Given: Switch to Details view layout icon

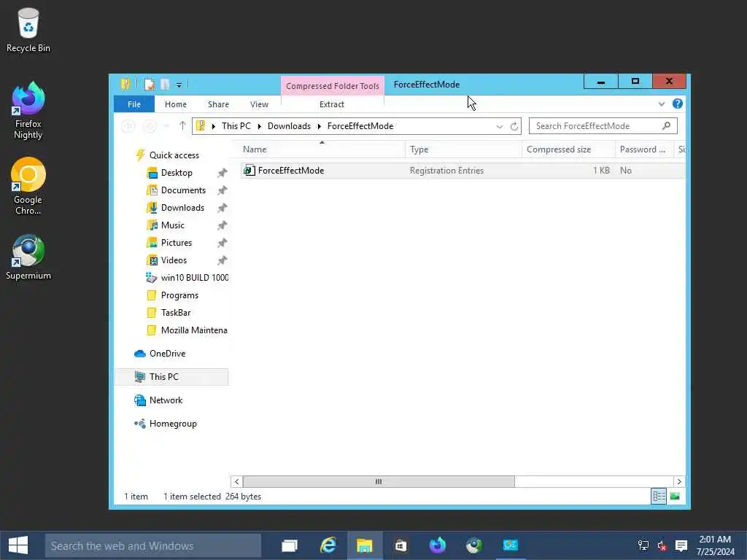Looking at the screenshot, I should 659,497.
